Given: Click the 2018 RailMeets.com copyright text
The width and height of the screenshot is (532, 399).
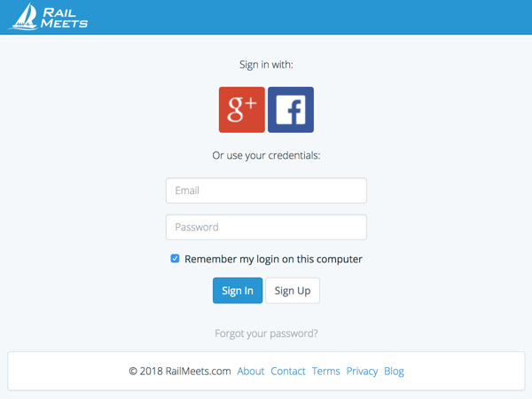Looking at the screenshot, I should point(180,372).
